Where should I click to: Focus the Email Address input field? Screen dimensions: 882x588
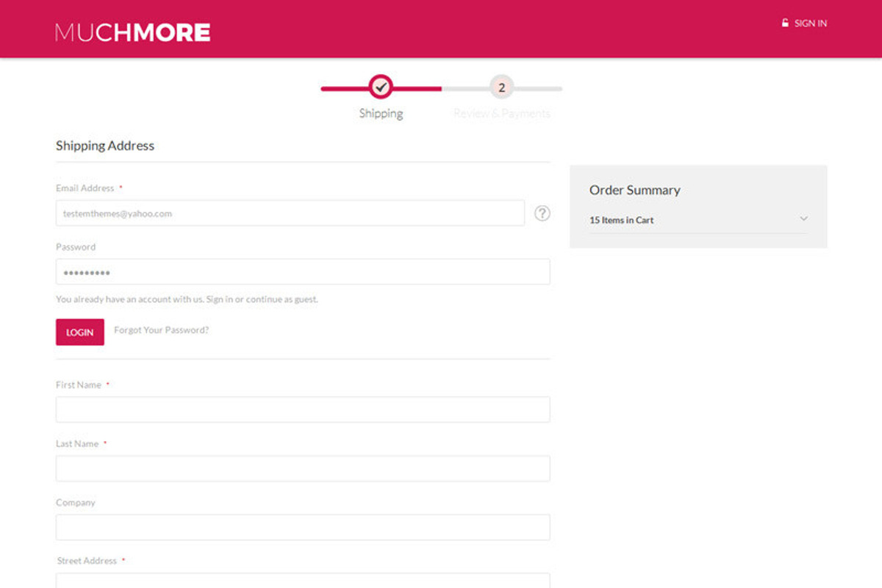(290, 213)
